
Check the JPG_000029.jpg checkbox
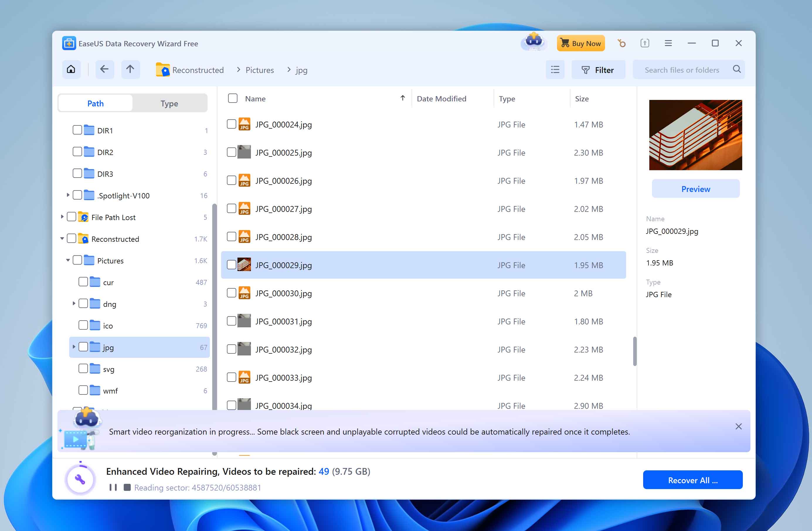coord(231,265)
